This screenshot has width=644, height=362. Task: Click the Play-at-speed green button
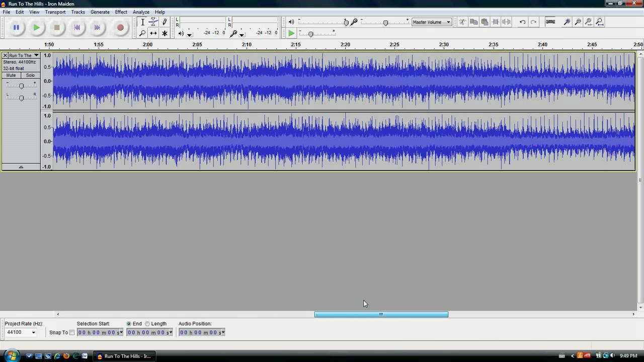pyautogui.click(x=291, y=33)
